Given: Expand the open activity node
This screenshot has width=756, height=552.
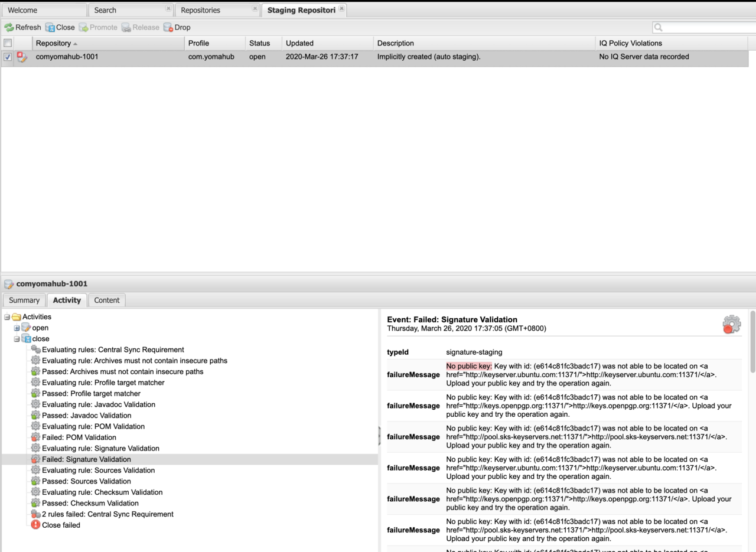Looking at the screenshot, I should pyautogui.click(x=17, y=328).
